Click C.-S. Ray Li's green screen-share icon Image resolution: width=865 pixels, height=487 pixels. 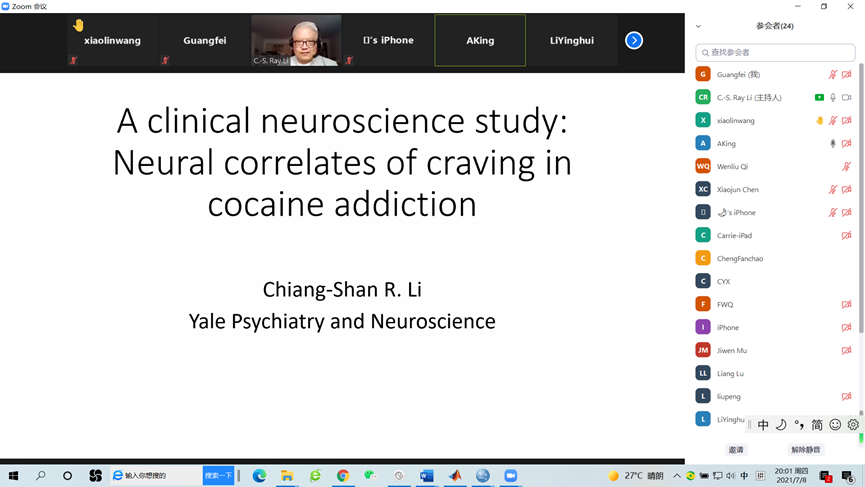[819, 98]
